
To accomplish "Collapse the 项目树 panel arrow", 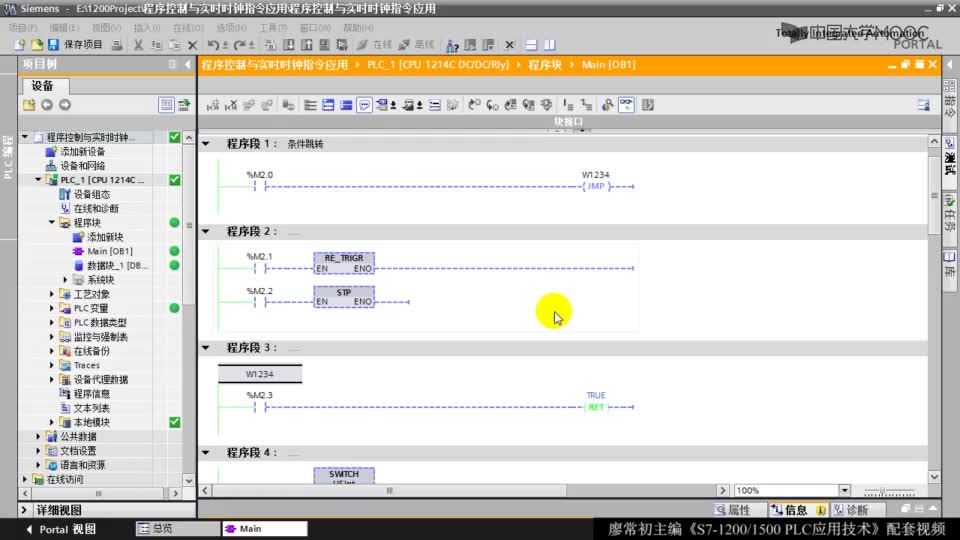I will click(187, 64).
